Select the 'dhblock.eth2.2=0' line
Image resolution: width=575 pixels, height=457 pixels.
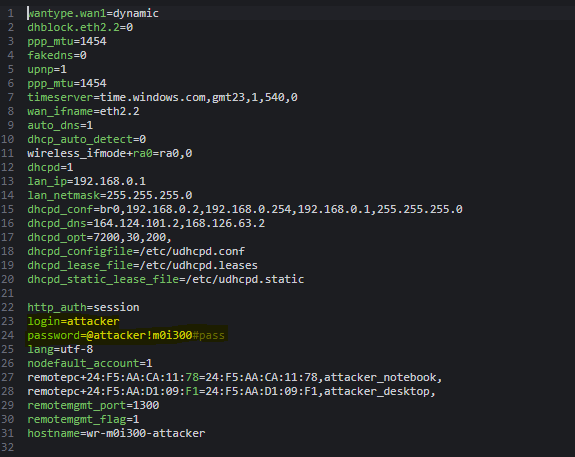pyautogui.click(x=80, y=28)
